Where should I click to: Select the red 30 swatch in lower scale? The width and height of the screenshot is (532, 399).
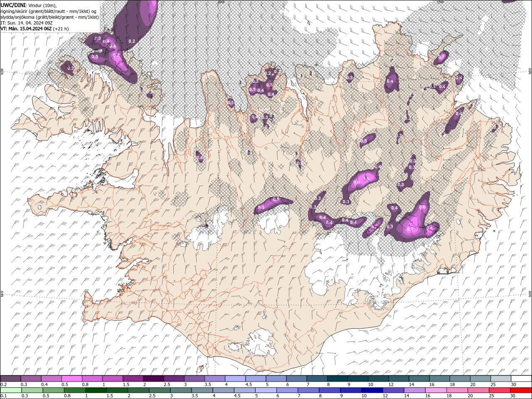[x=521, y=390]
